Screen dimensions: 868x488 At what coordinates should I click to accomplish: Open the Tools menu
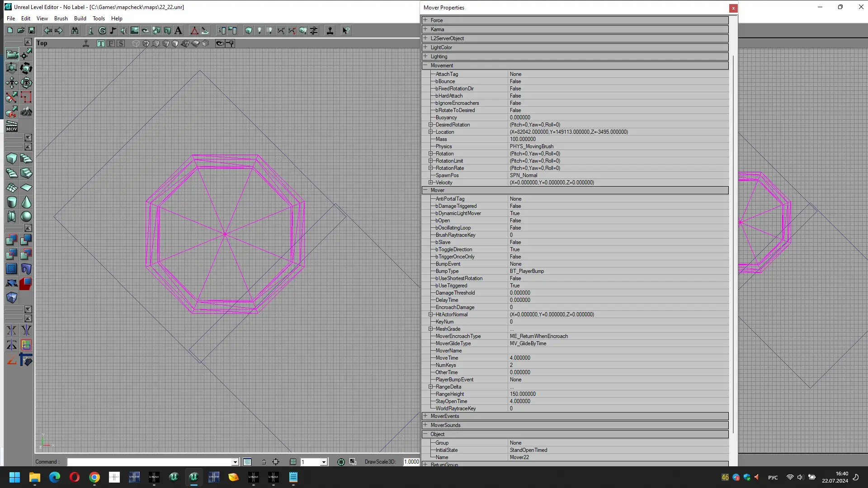[x=99, y=19]
